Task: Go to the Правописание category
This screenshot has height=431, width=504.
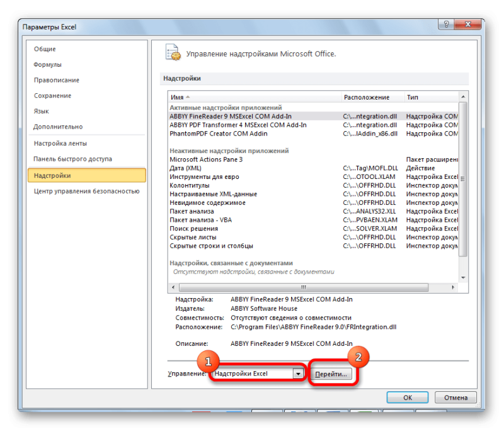Action: click(57, 80)
